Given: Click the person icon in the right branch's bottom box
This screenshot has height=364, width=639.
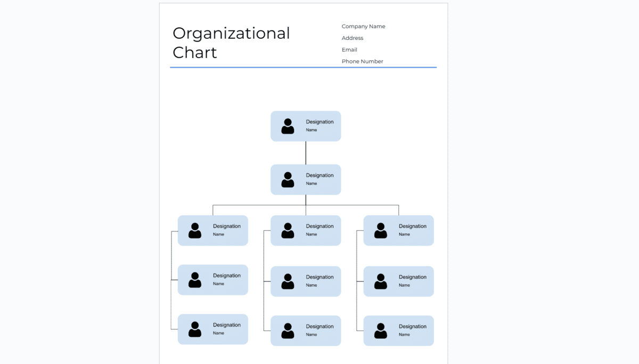Looking at the screenshot, I should click(x=381, y=330).
